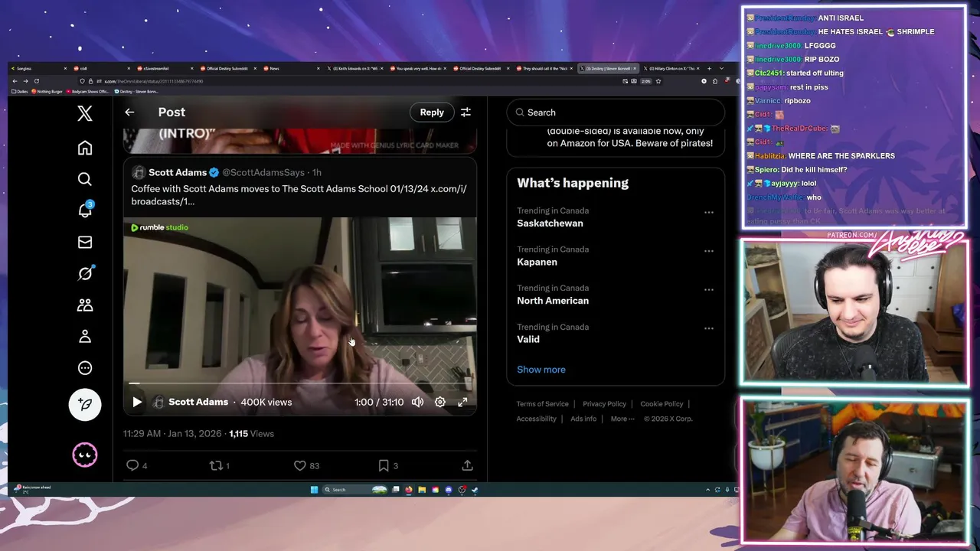Click Show more under What's happening
Screen dimensions: 980x551
pyautogui.click(x=541, y=370)
